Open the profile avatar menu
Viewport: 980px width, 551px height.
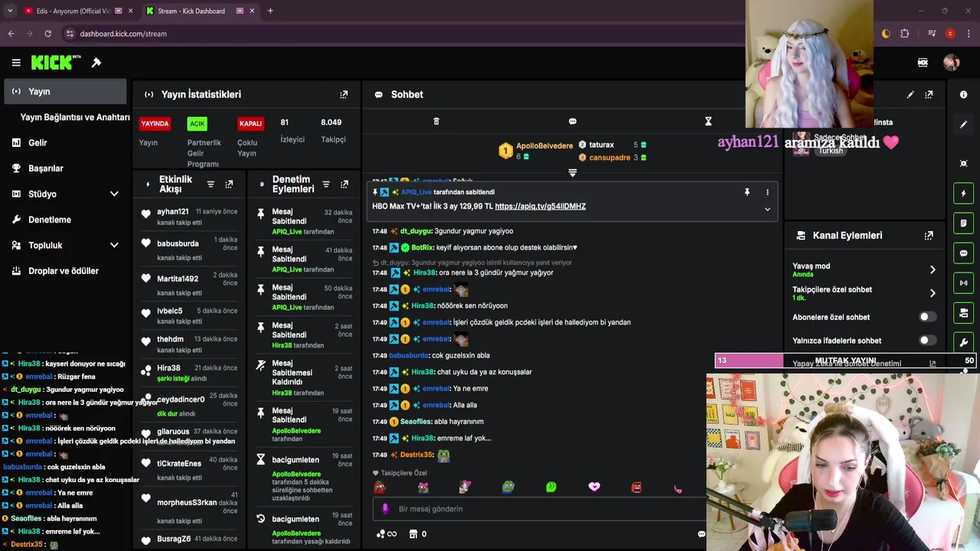(x=952, y=63)
